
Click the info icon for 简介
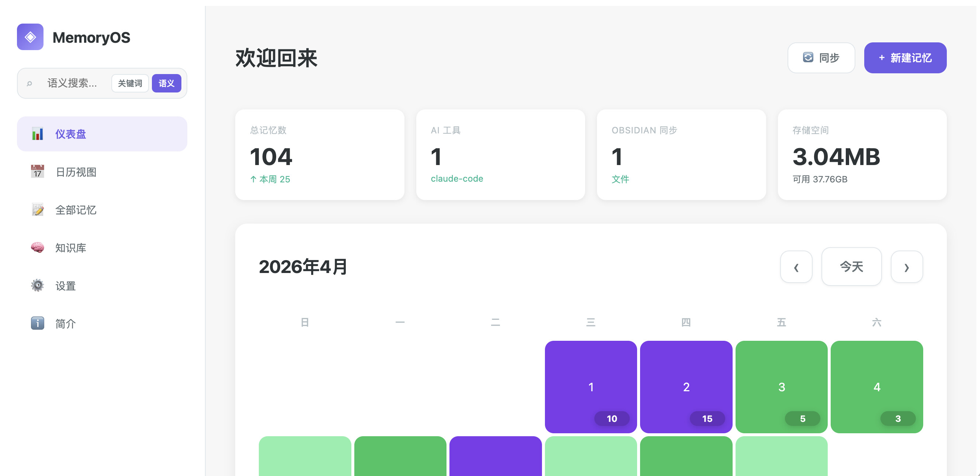(37, 323)
